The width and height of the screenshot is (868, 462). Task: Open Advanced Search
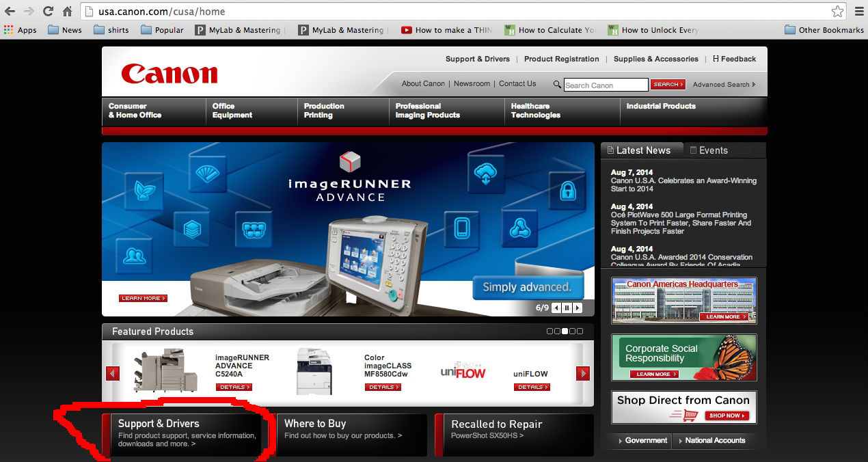tap(721, 84)
